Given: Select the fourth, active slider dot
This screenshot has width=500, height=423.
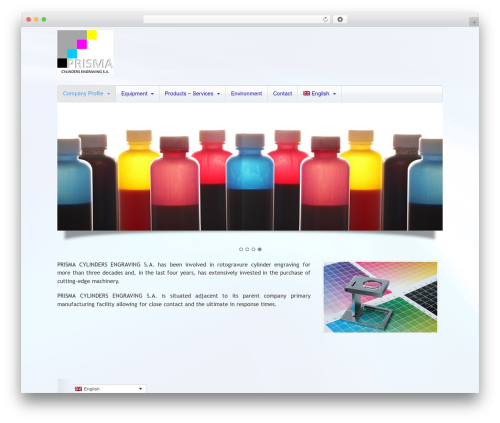Looking at the screenshot, I should tap(260, 249).
